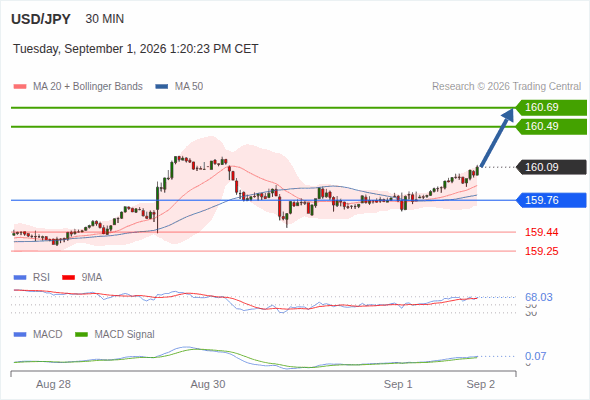
Task: Click the 9MA legend label
Action: click(92, 277)
